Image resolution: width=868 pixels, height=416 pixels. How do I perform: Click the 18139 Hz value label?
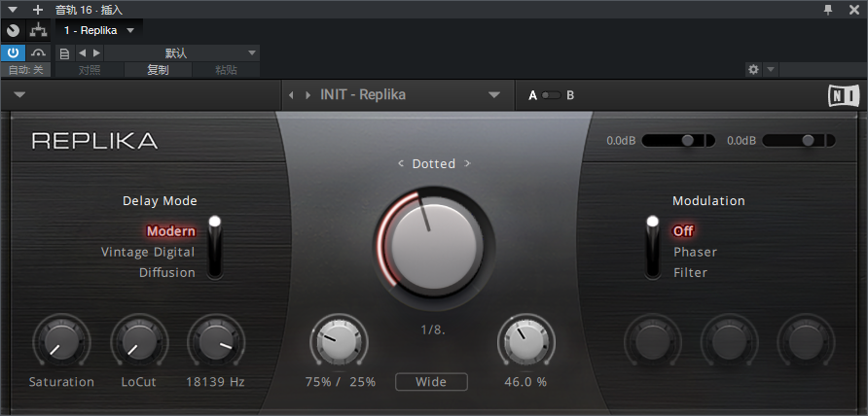click(215, 382)
